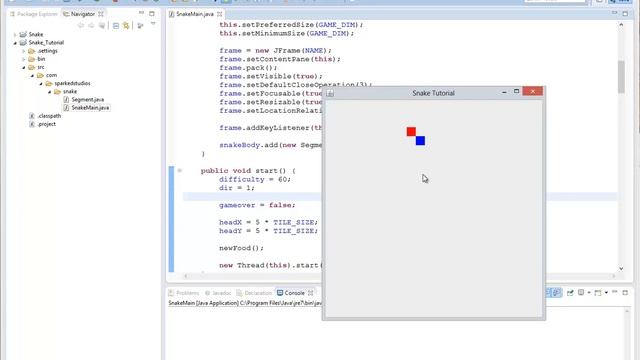Click the blue square in Snake Tutorial window

pyautogui.click(x=420, y=141)
